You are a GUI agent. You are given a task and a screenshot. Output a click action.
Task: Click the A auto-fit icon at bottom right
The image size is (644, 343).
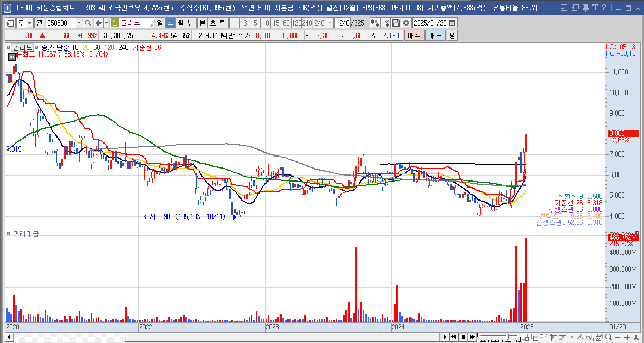[x=636, y=337]
